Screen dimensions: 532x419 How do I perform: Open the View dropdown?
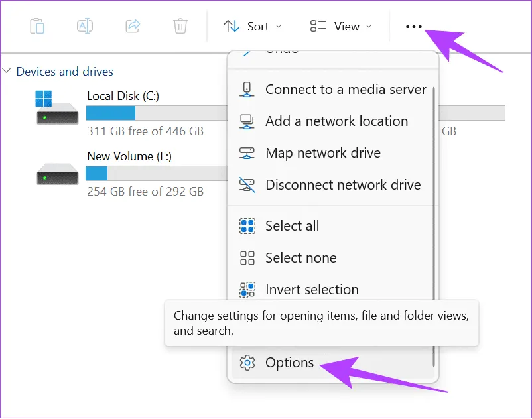tap(340, 27)
